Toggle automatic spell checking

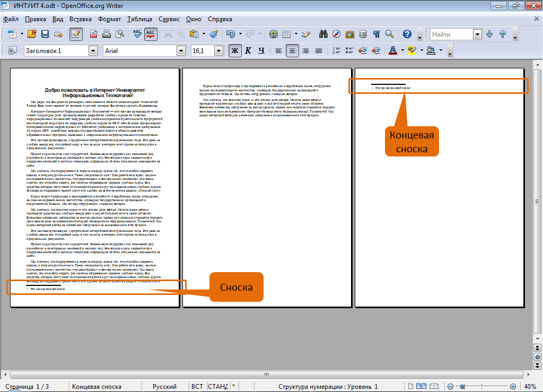[x=151, y=34]
